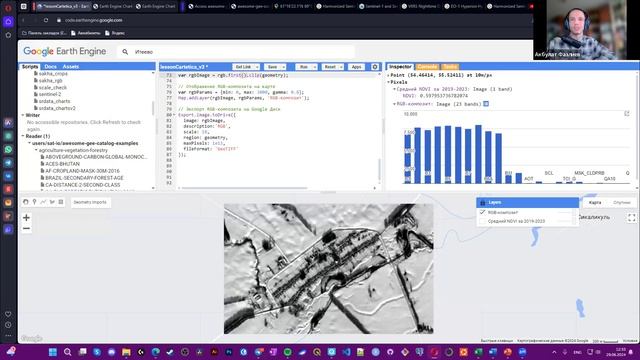Open Visual Studio Code from taskbar
The image size is (640, 360).
pos(346,352)
